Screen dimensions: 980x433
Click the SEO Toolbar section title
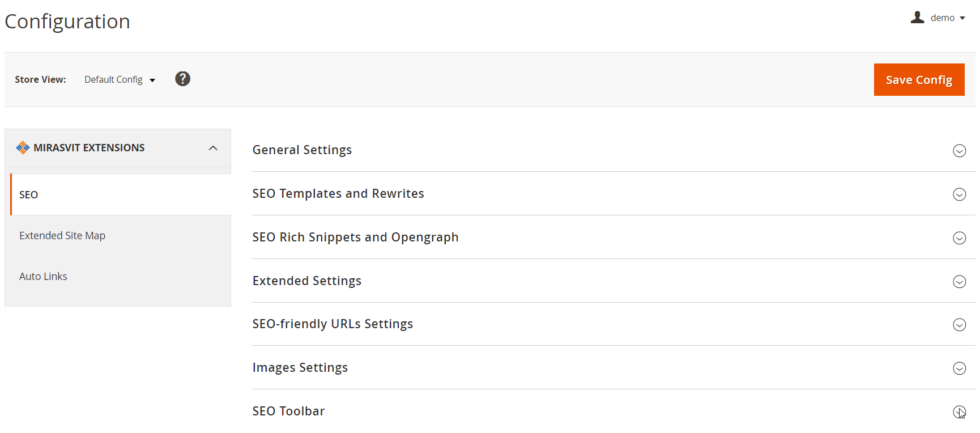coord(288,411)
